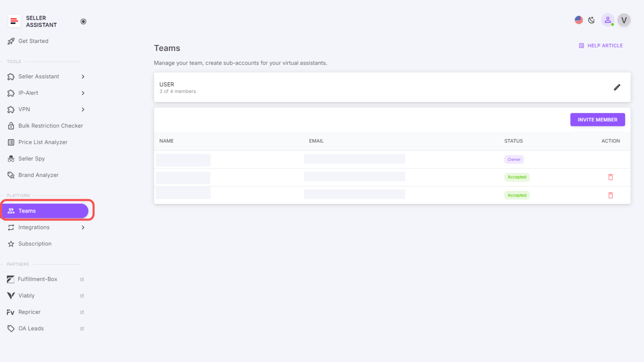
Task: Click the INVITE MEMBER button
Action: 597,119
